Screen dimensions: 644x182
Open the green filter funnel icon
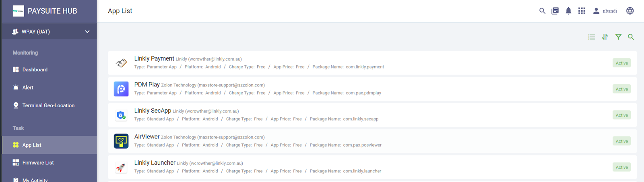tap(618, 37)
